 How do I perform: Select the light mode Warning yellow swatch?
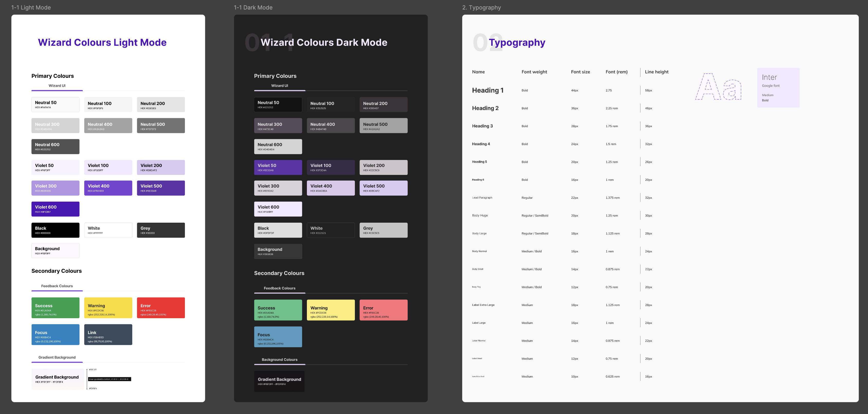coord(108,308)
